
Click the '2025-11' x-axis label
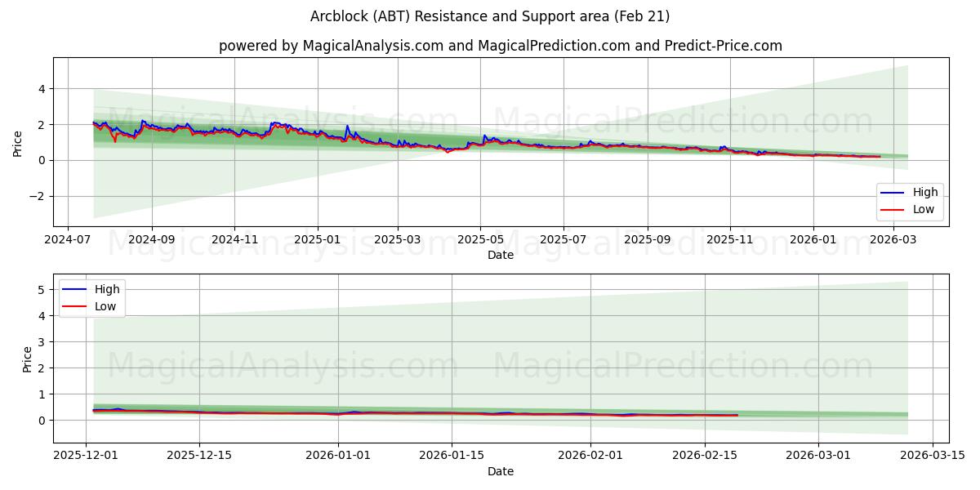pos(730,240)
